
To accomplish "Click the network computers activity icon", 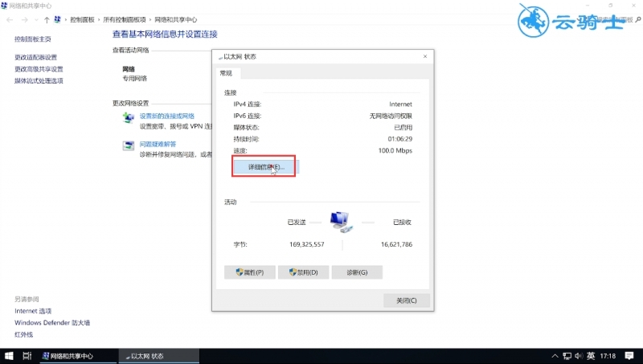I will click(x=341, y=222).
